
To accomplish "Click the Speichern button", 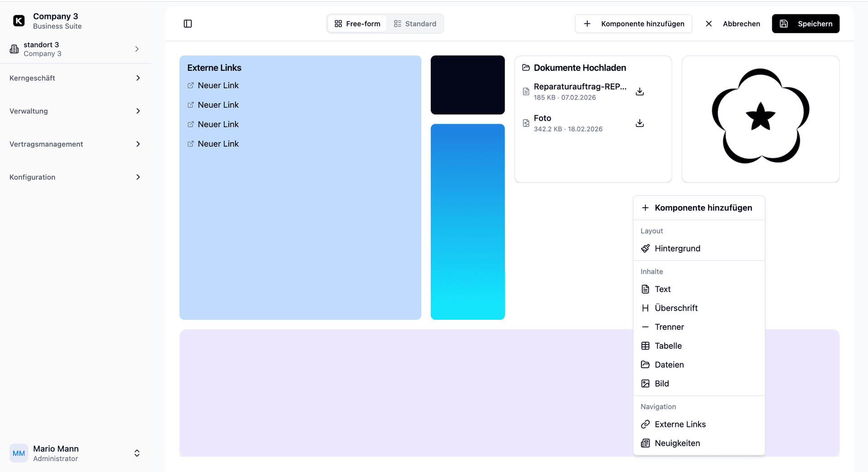I will [x=805, y=23].
